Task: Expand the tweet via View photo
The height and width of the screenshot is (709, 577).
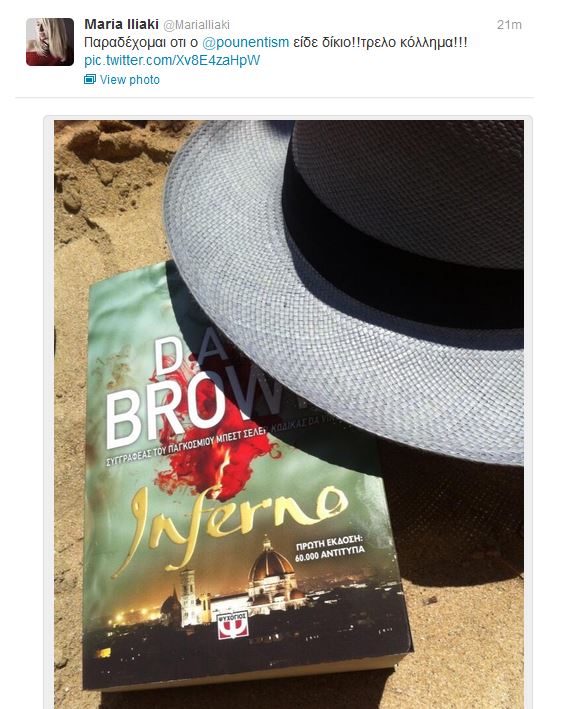Action: click(130, 80)
